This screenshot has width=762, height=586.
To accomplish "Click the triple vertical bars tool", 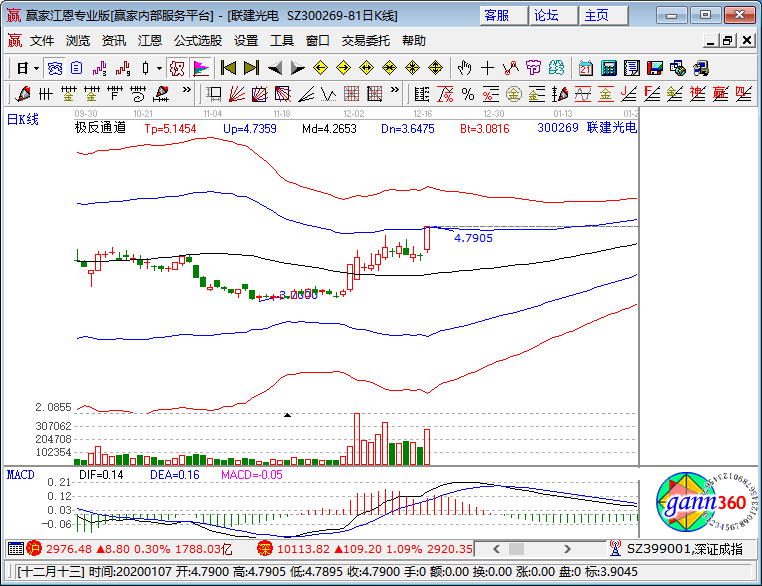I will click(x=45, y=93).
